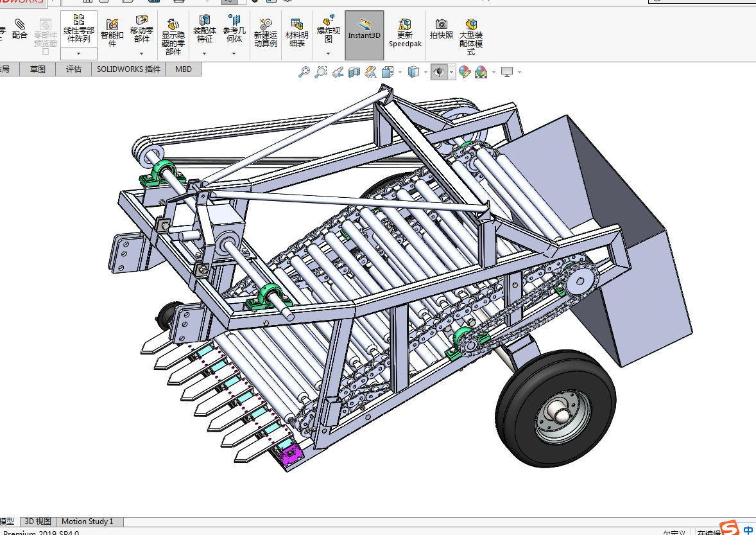The height and width of the screenshot is (535, 756).
Task: Expand 装配体特征 dropdown arrow
Action: tap(205, 53)
